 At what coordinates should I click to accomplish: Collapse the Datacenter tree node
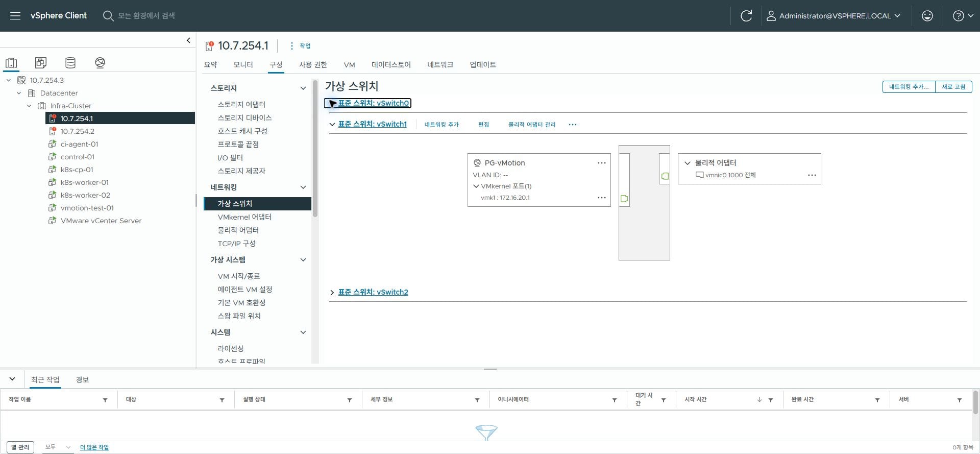(x=19, y=93)
